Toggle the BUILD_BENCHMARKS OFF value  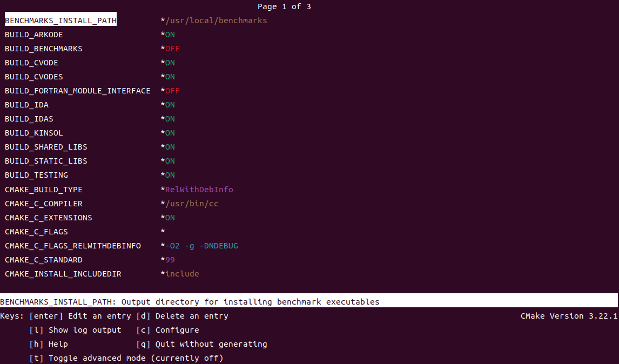click(x=172, y=49)
